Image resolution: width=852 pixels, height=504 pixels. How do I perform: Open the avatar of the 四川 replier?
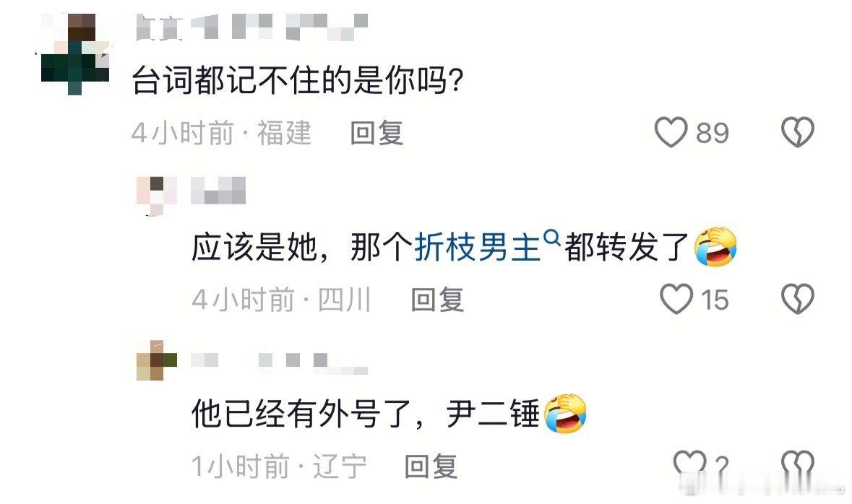click(x=157, y=196)
